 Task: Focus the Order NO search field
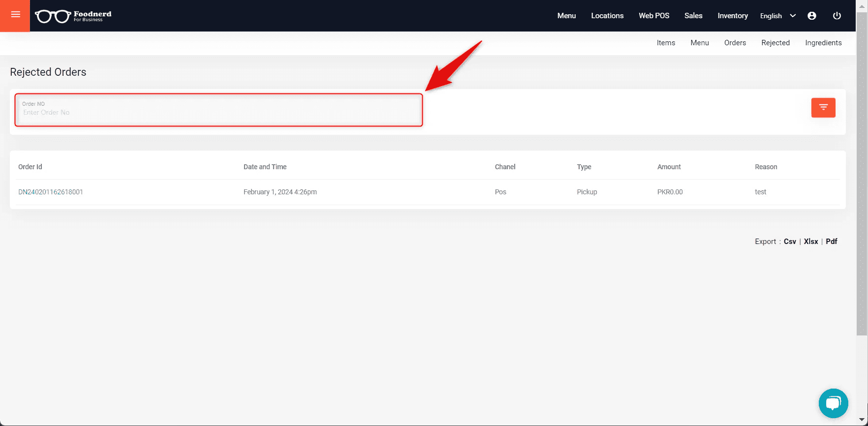point(219,110)
